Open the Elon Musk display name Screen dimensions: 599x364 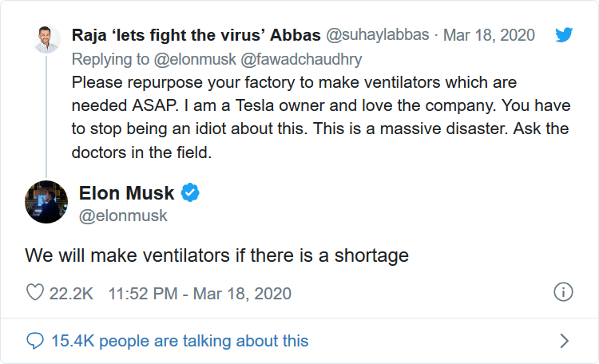click(128, 192)
